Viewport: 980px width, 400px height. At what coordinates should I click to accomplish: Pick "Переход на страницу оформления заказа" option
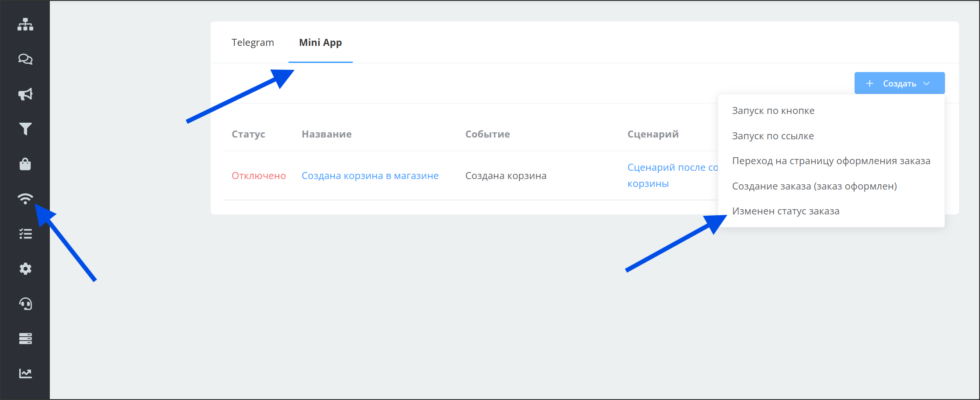831,161
